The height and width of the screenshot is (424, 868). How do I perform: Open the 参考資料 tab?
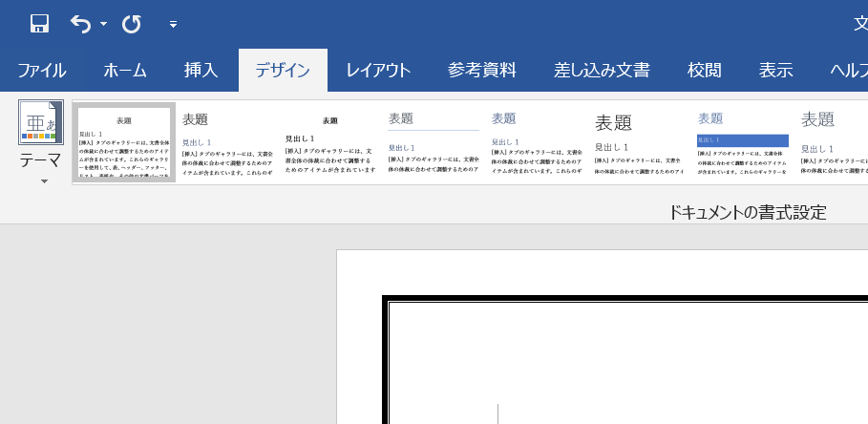click(x=481, y=71)
